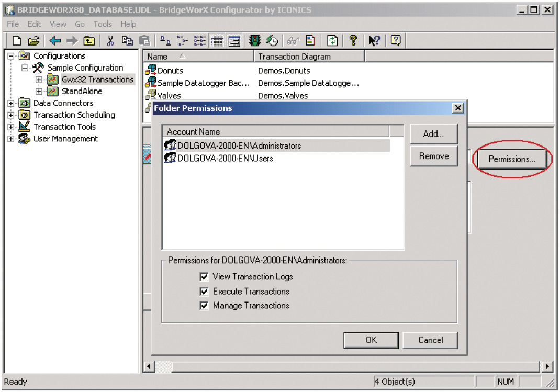Select Gwx32 Transactions in the tree
This screenshot has height=392, width=560.
pyautogui.click(x=97, y=79)
